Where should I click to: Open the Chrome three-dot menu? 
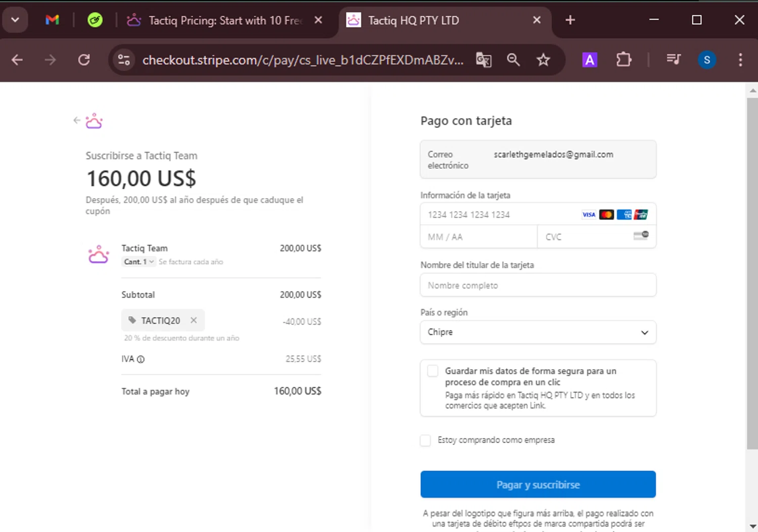pyautogui.click(x=740, y=60)
